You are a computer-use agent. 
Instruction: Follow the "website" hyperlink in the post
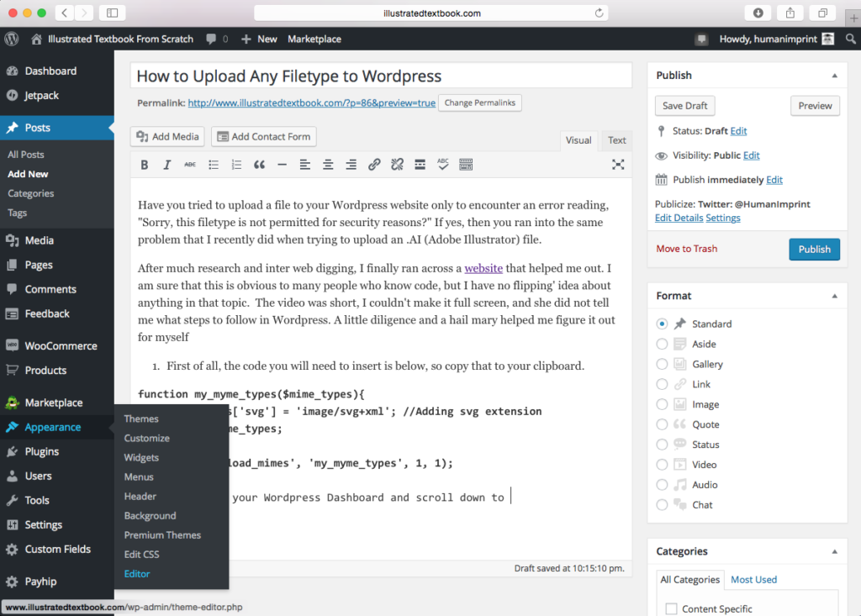(x=483, y=267)
